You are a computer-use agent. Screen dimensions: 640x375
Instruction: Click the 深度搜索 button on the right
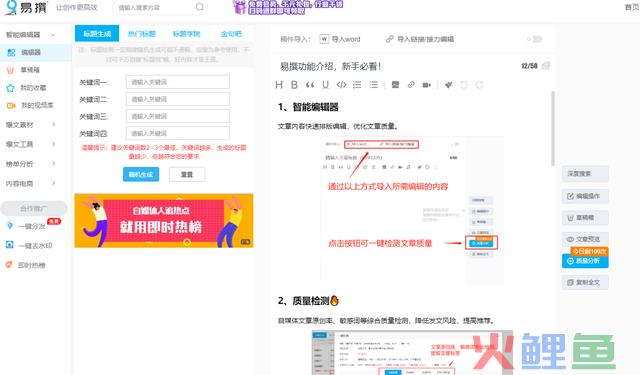tap(585, 174)
